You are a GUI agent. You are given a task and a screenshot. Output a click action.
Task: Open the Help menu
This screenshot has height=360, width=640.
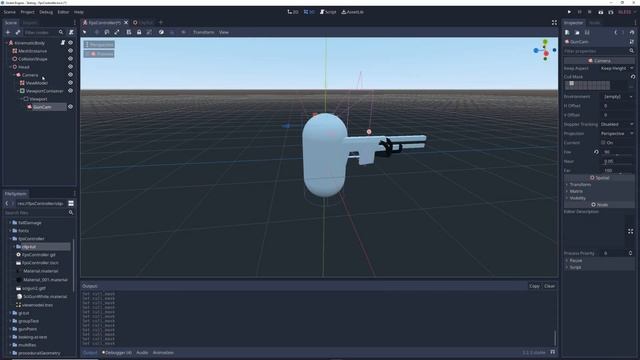point(79,12)
